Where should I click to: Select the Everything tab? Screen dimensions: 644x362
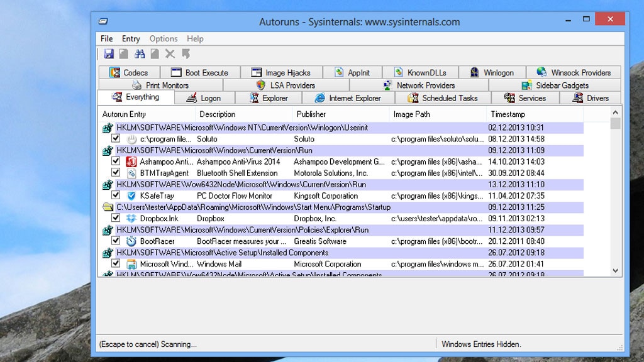(x=136, y=97)
